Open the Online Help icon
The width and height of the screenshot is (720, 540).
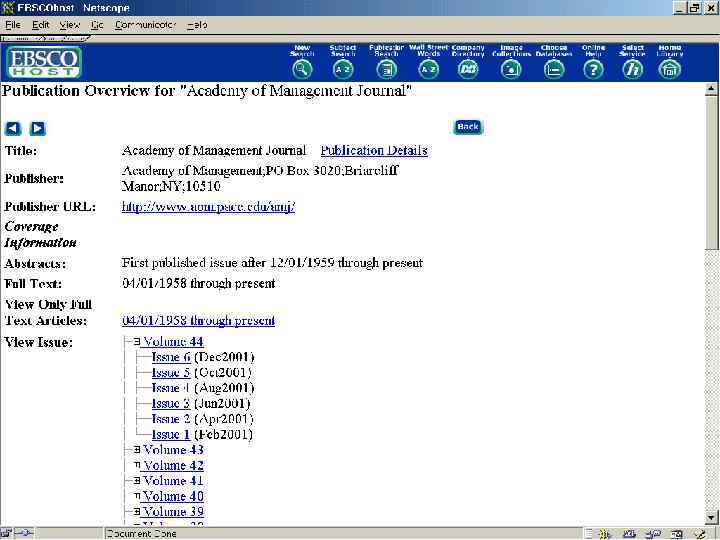(x=593, y=69)
